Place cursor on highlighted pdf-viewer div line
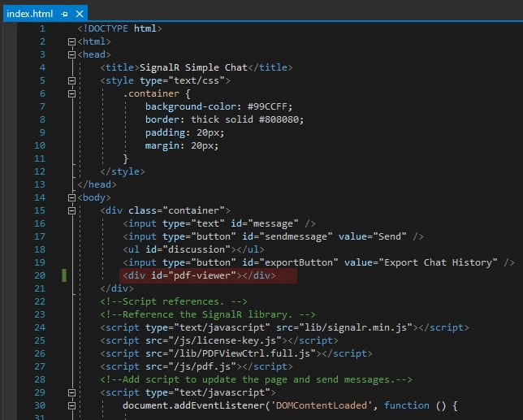The height and width of the screenshot is (420, 523). [x=208, y=276]
